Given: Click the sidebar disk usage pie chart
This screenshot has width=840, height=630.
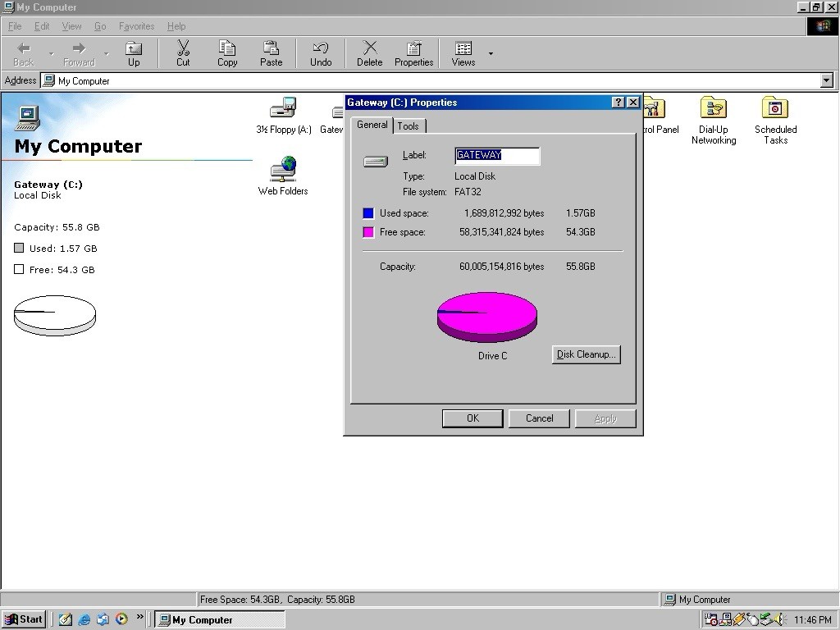Looking at the screenshot, I should pyautogui.click(x=55, y=316).
